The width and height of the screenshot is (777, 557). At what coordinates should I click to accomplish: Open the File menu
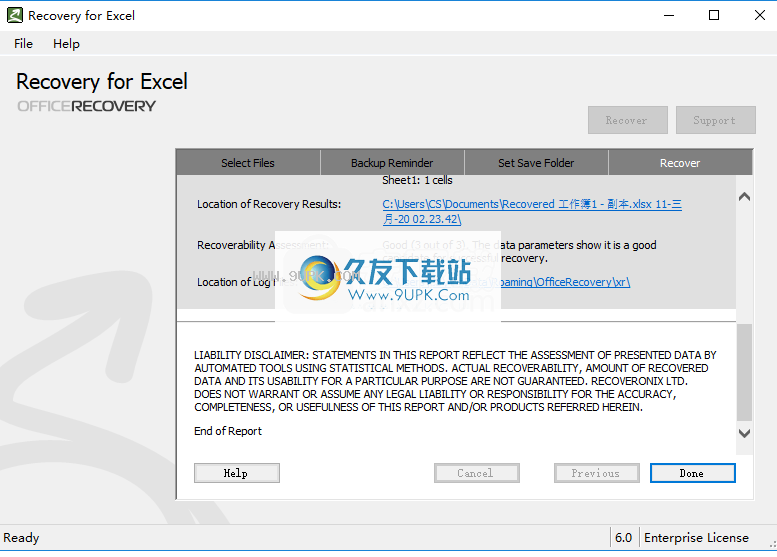tap(23, 44)
